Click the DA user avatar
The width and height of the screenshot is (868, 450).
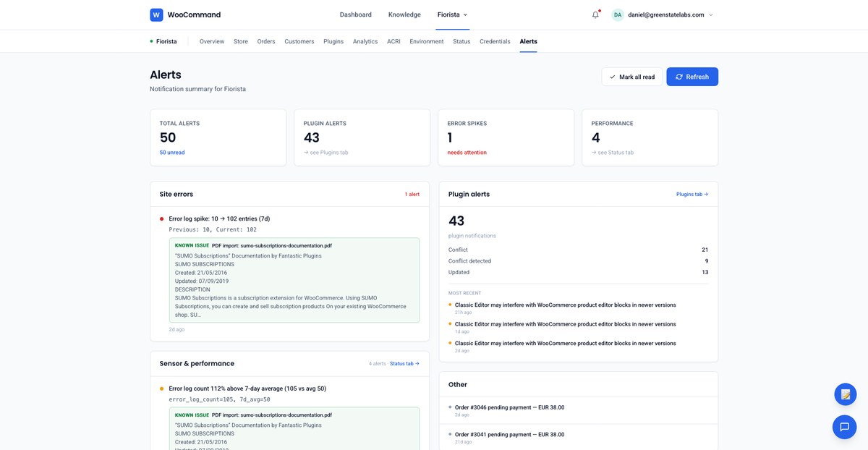click(x=618, y=14)
